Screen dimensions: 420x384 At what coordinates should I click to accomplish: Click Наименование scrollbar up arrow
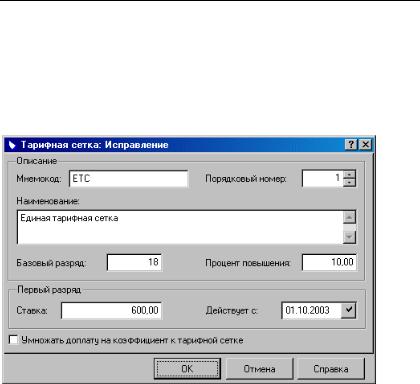[349, 217]
